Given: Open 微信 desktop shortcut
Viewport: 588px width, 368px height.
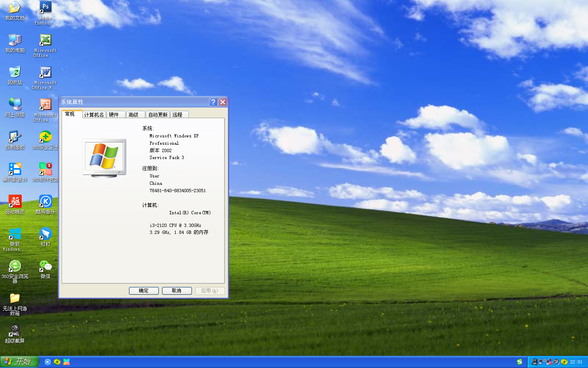Looking at the screenshot, I should [x=45, y=266].
